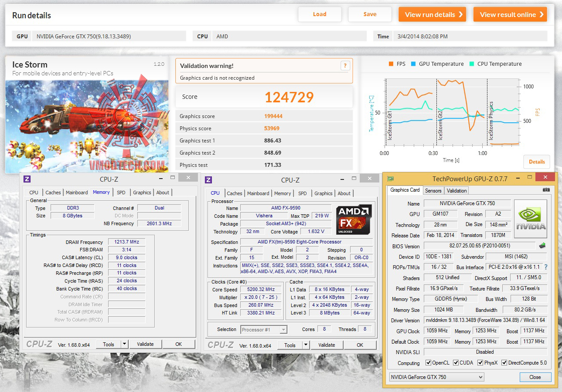This screenshot has width=562, height=392.
Task: Click the DRAM Frequency value 1213.7 MHz
Action: (127, 242)
